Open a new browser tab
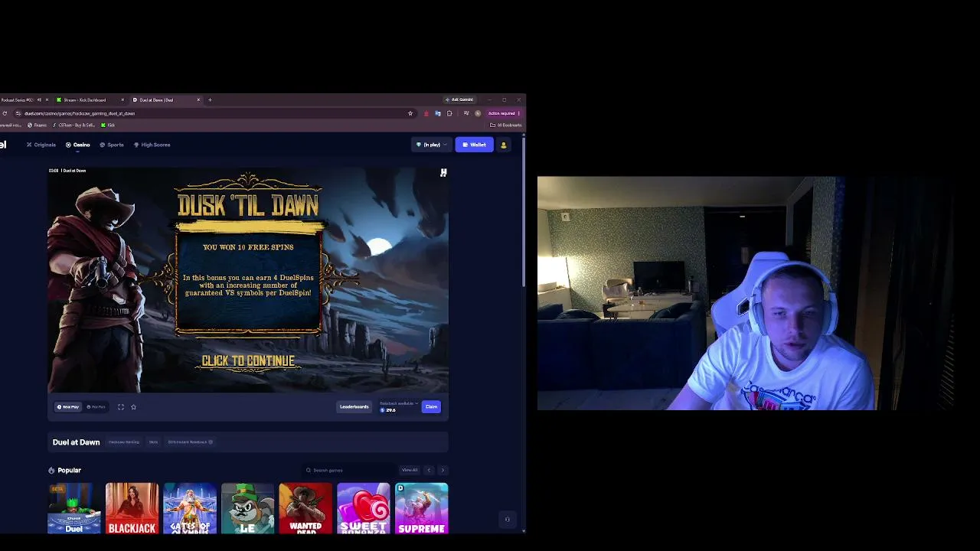980x551 pixels. [x=210, y=99]
